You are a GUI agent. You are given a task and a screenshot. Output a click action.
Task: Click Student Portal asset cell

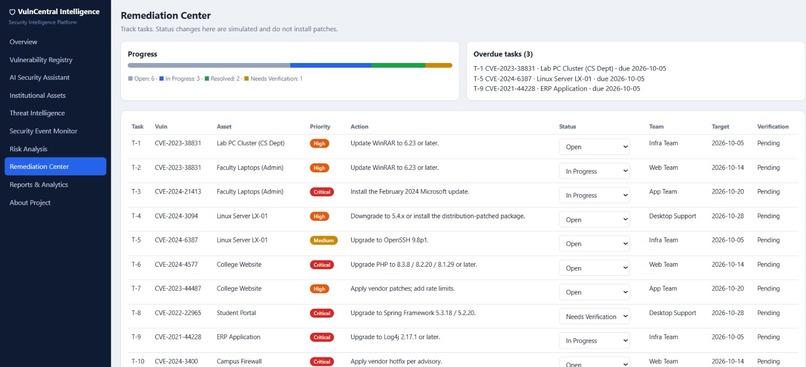236,313
